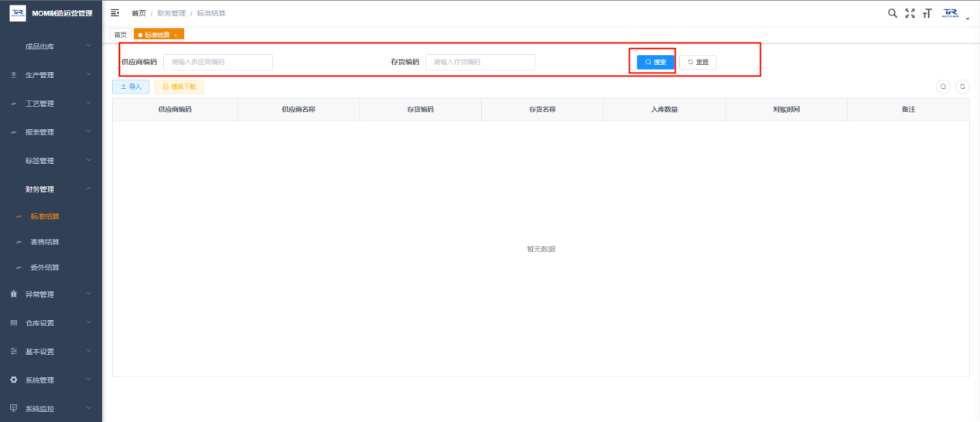The width and height of the screenshot is (980, 422).
Task: Click the 存货编码 column header
Action: [421, 110]
